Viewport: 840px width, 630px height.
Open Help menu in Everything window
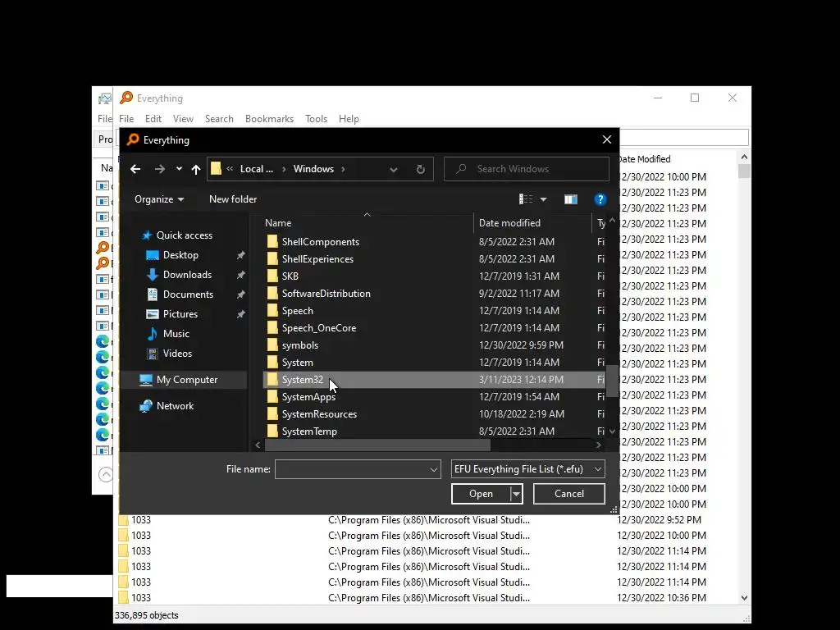tap(349, 119)
